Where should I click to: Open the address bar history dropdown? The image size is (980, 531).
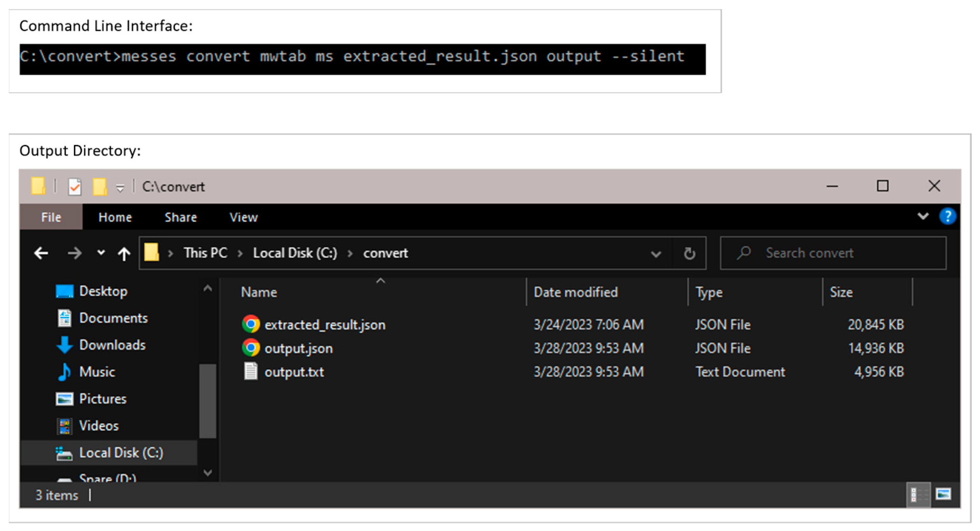coord(655,254)
